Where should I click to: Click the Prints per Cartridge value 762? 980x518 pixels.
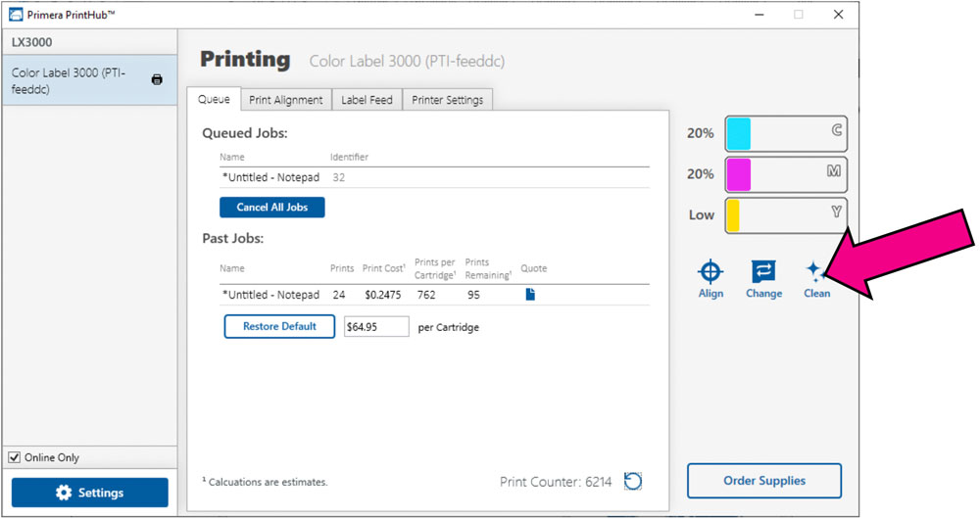(426, 295)
